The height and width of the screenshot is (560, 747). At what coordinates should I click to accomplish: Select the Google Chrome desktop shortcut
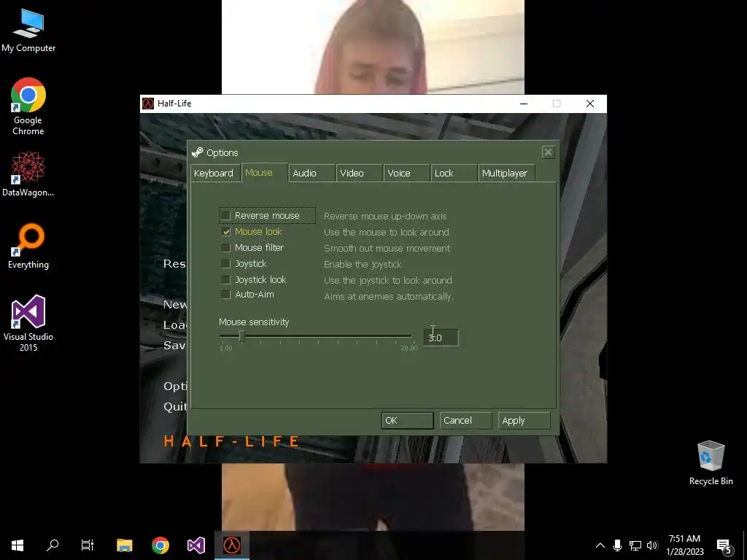point(28,106)
